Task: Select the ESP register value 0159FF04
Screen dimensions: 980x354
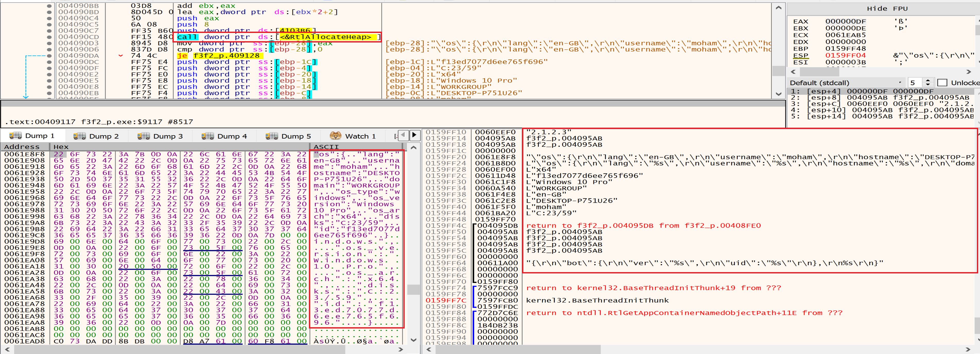Action: (845, 56)
